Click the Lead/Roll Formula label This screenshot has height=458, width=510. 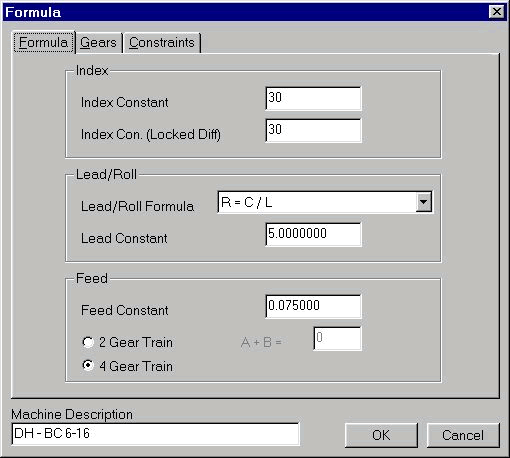(137, 206)
